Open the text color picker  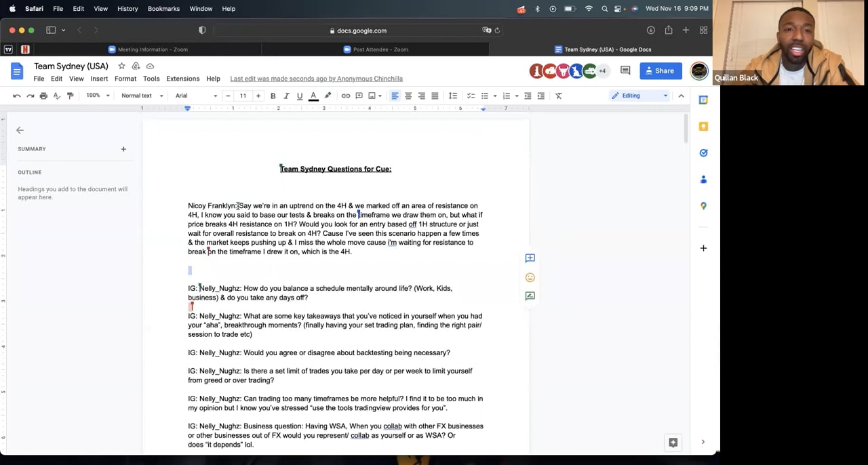313,96
